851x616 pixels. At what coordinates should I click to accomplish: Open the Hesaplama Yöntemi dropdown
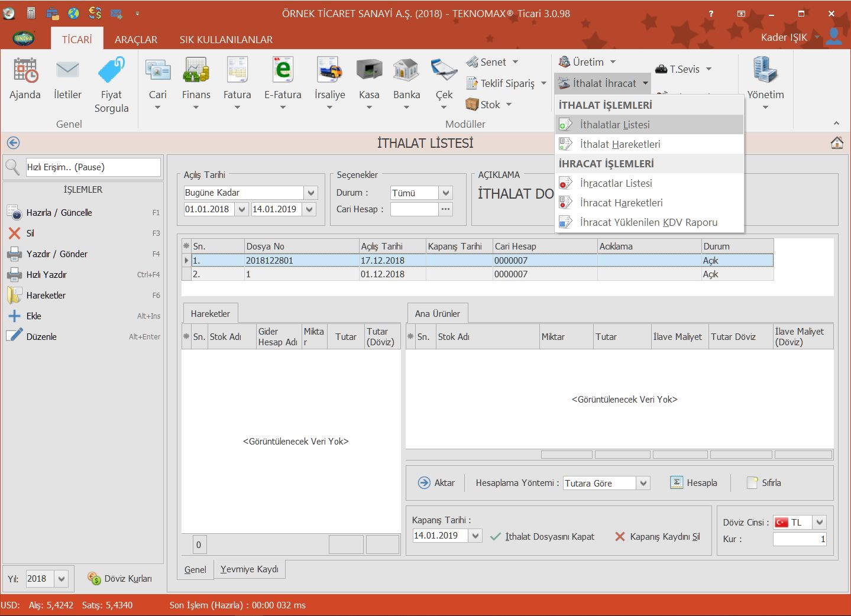coord(643,483)
